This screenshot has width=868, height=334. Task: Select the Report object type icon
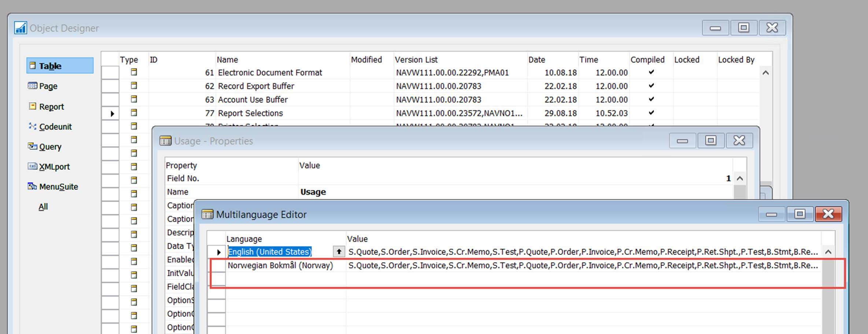[x=33, y=106]
